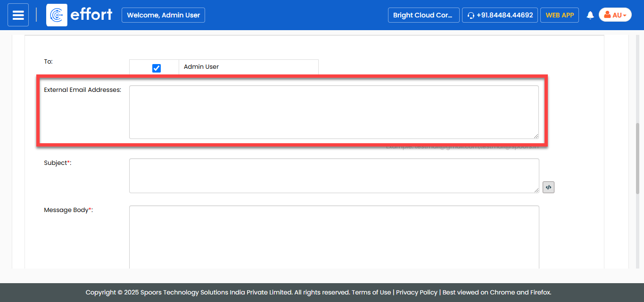Select the Admin User name cell
This screenshot has width=644, height=302.
[x=248, y=67]
